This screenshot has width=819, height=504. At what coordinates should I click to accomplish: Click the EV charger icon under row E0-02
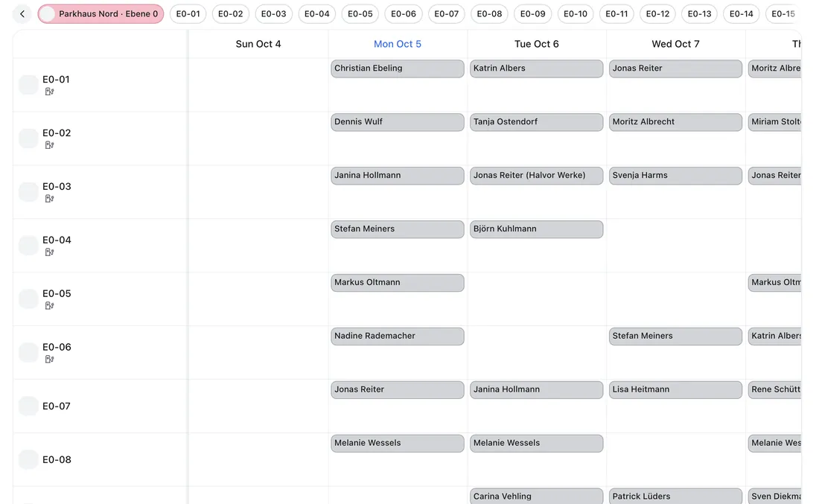click(49, 145)
